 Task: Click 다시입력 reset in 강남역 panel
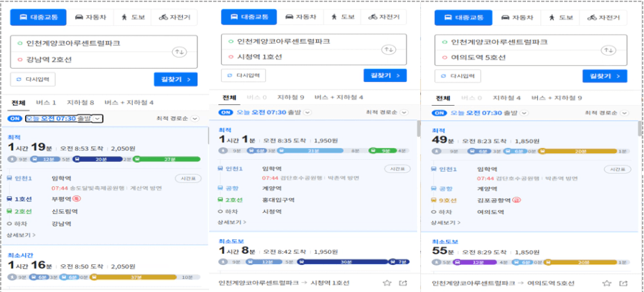(33, 79)
